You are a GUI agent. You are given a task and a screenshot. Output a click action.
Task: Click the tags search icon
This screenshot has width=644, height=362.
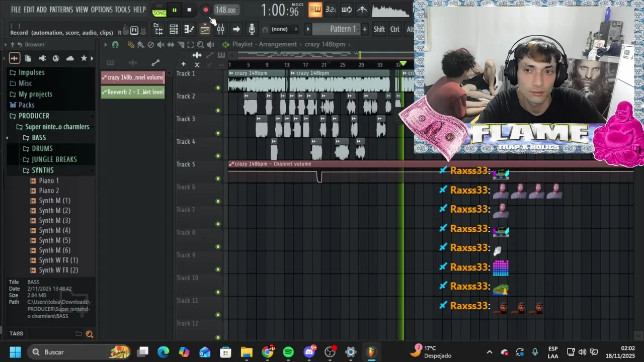pos(90,334)
